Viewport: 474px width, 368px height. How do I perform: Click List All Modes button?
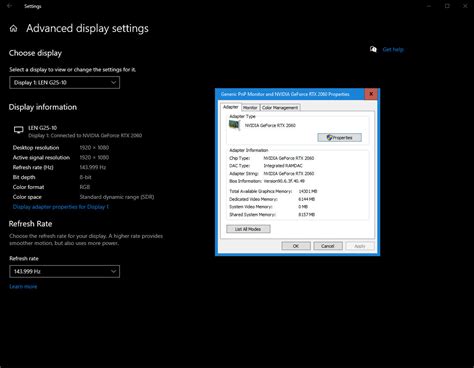click(248, 229)
